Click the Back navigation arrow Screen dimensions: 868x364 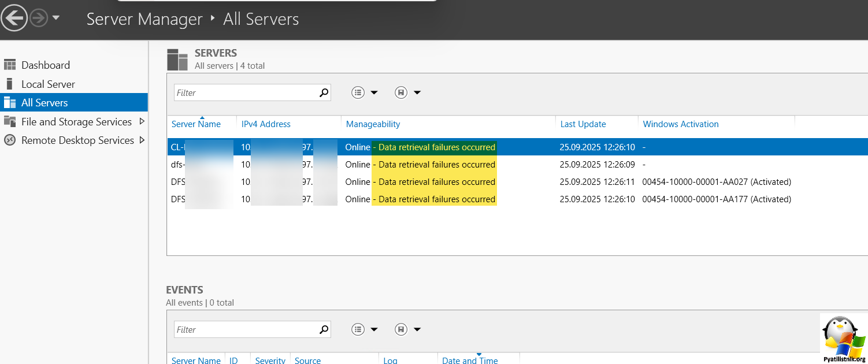[14, 18]
